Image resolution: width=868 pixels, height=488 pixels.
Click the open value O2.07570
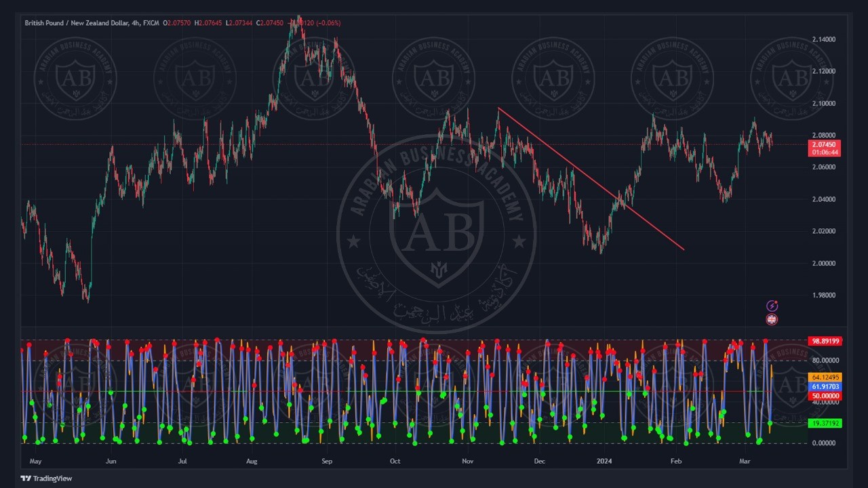[177, 23]
